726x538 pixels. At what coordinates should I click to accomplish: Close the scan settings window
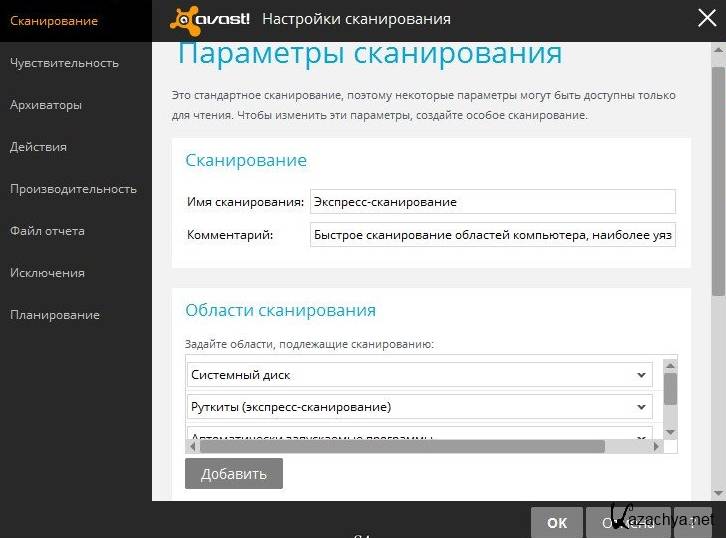[706, 16]
